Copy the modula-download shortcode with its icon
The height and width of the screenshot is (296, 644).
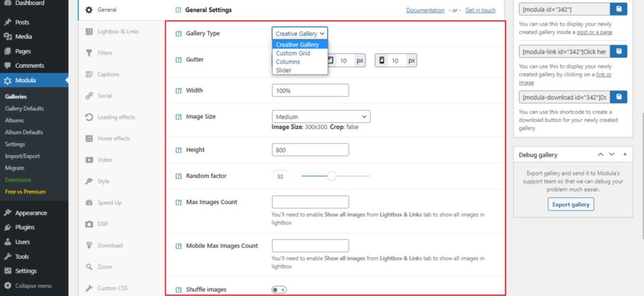(x=619, y=97)
